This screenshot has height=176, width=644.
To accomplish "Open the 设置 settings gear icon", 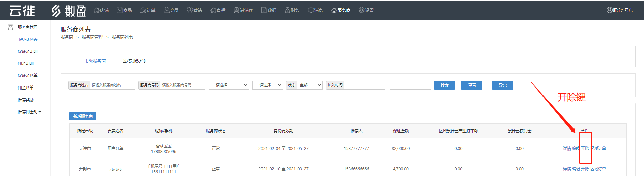I will click(x=361, y=10).
